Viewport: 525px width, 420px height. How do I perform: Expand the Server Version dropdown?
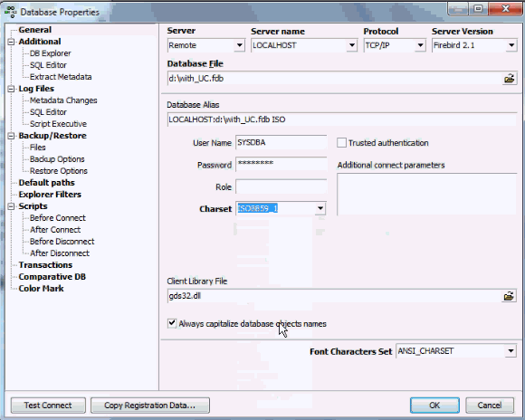511,45
